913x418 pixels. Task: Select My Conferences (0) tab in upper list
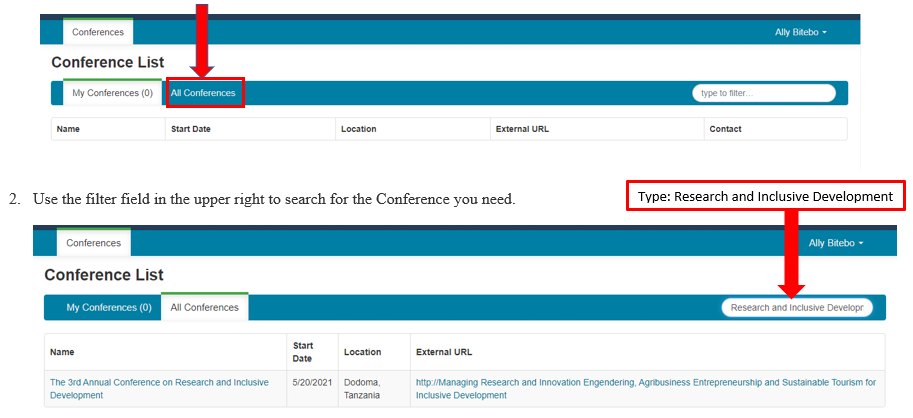click(x=111, y=93)
